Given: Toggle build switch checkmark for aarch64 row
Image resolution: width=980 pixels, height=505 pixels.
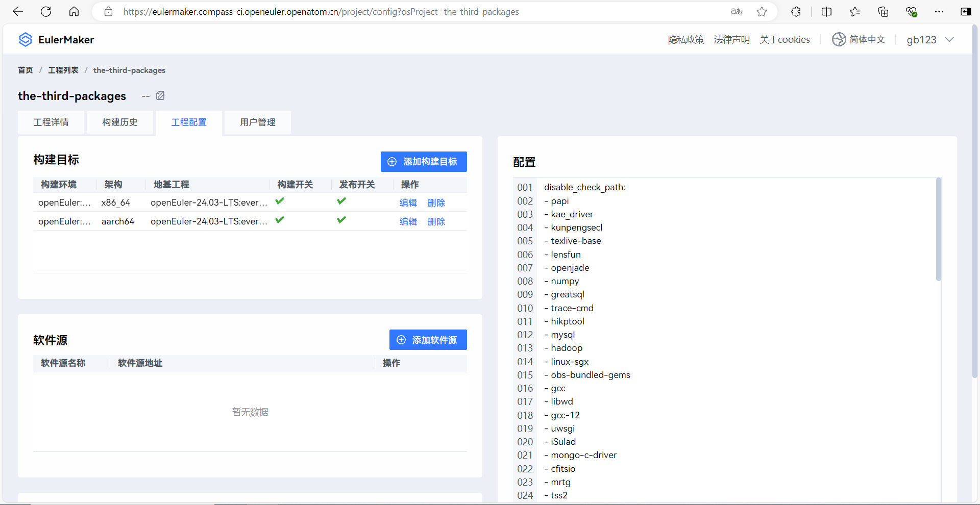Looking at the screenshot, I should point(280,220).
